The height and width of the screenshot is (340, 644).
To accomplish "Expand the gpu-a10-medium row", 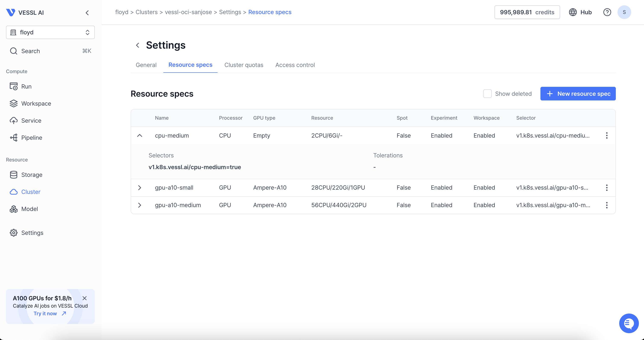I will tap(139, 205).
